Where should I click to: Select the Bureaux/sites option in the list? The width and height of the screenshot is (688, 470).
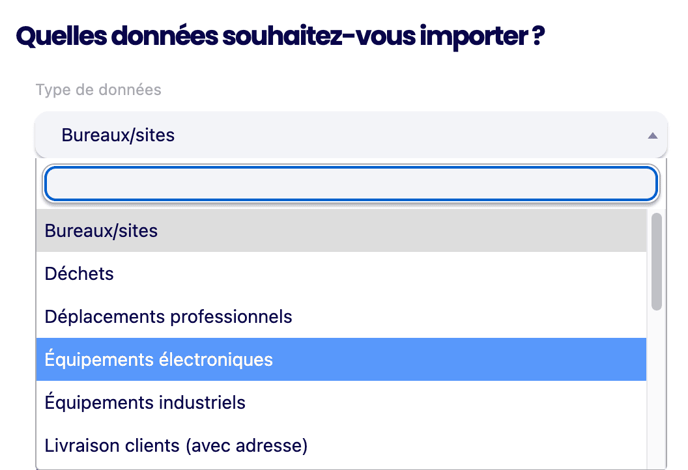[x=340, y=231]
